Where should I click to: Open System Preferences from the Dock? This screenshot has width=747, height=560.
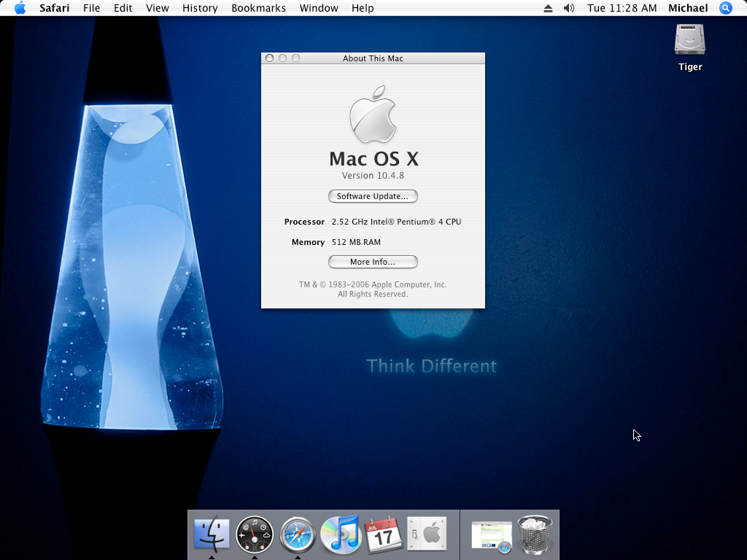click(x=427, y=535)
